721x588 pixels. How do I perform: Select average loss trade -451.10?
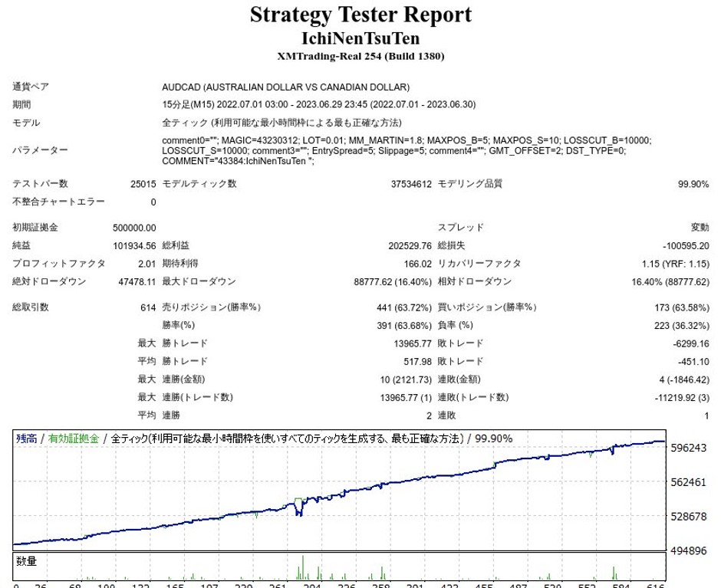pyautogui.click(x=693, y=361)
